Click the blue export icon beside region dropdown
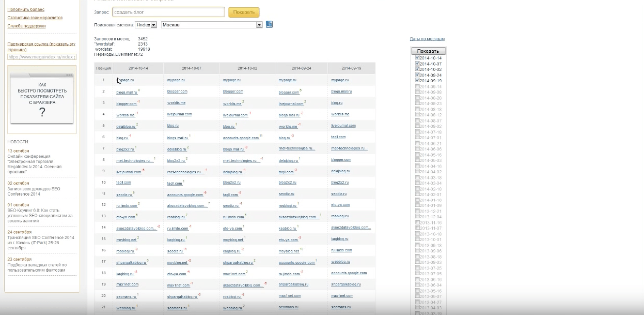 269,24
